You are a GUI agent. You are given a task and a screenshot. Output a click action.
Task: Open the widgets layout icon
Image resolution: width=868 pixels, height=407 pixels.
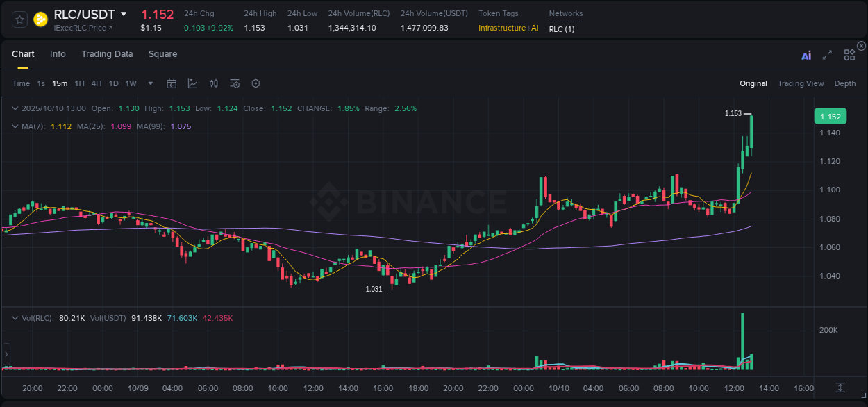pos(849,54)
